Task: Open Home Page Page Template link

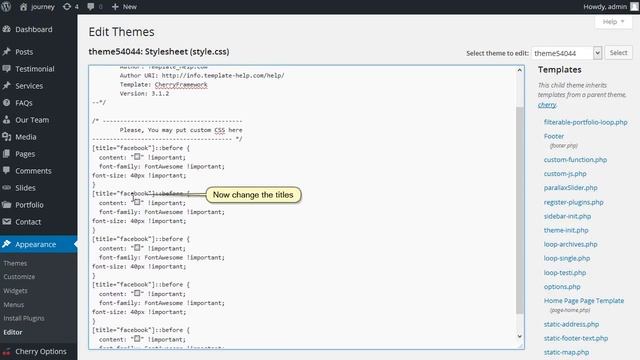Action: pyautogui.click(x=584, y=300)
